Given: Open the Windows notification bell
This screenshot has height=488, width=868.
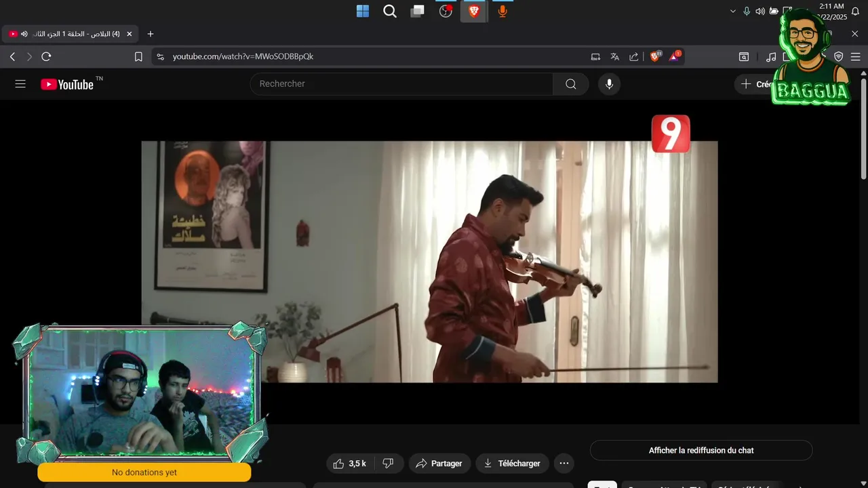Looking at the screenshot, I should 855,11.
